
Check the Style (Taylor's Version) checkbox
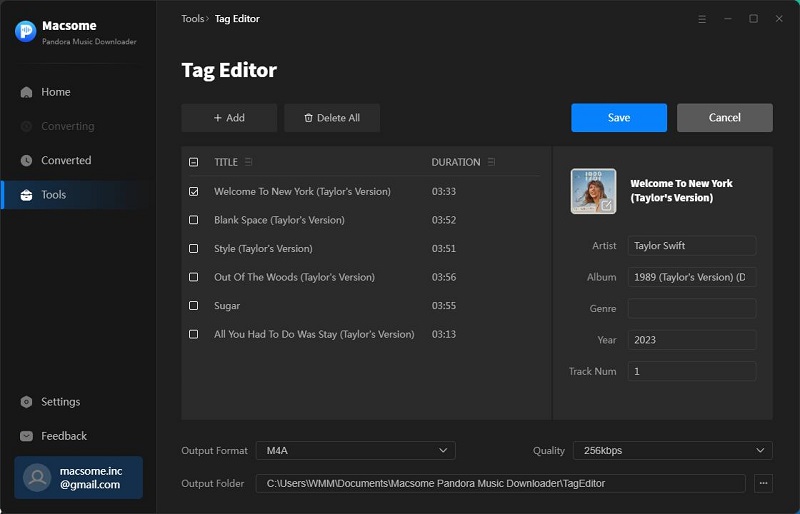pyautogui.click(x=193, y=249)
